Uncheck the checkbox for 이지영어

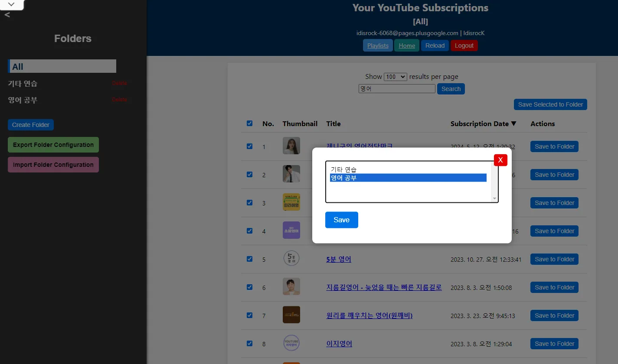point(249,344)
